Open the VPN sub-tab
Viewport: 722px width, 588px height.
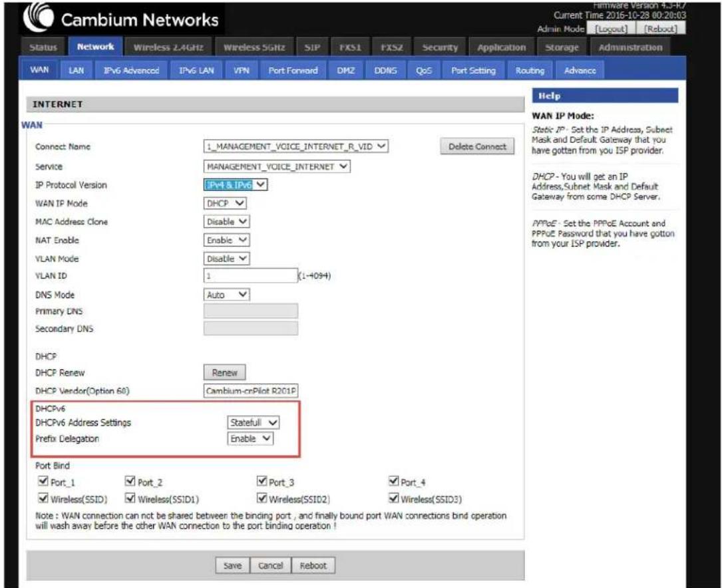(242, 71)
